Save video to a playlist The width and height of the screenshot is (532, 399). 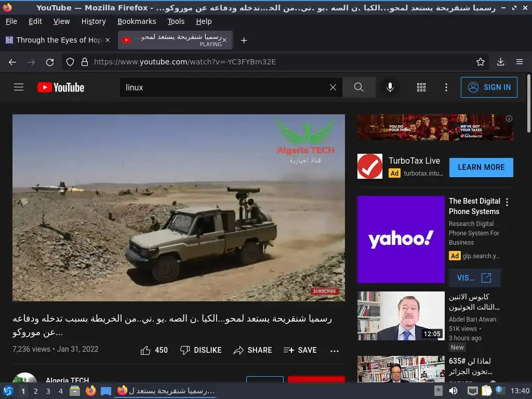(x=300, y=350)
